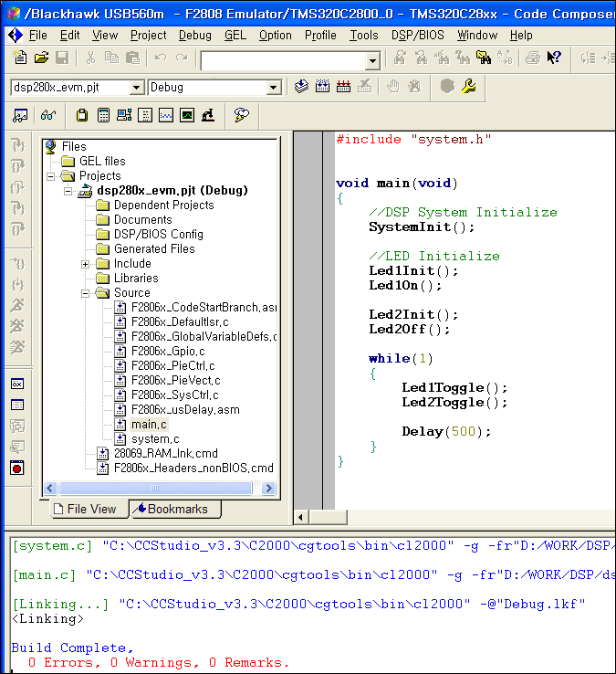616x674 pixels.
Task: Click the Toggle Breakpoint hand icon
Action: pos(392,87)
